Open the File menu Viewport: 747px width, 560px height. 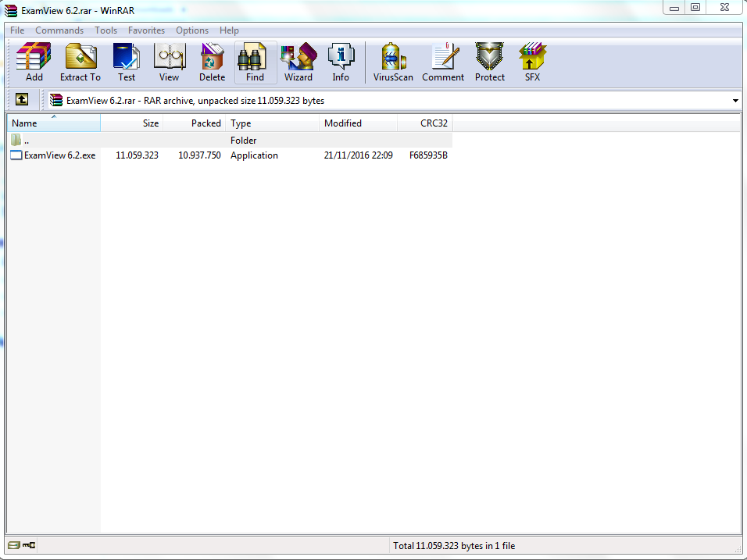[x=17, y=30]
